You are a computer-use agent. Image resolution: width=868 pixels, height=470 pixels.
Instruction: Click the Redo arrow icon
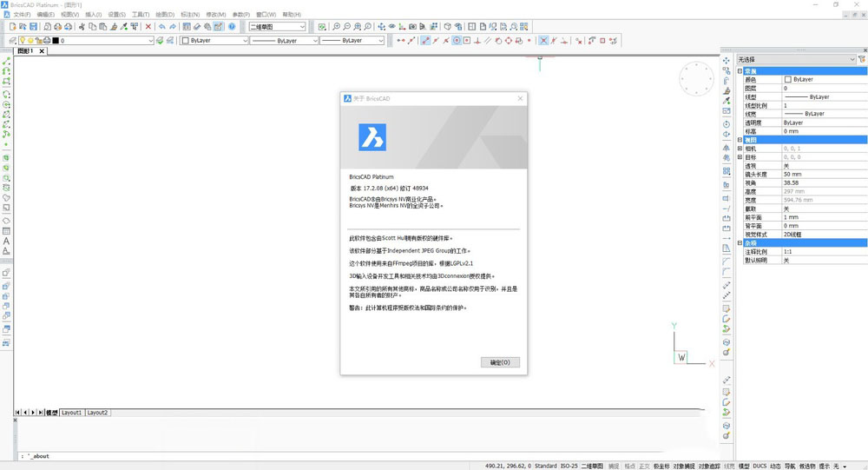tap(173, 27)
